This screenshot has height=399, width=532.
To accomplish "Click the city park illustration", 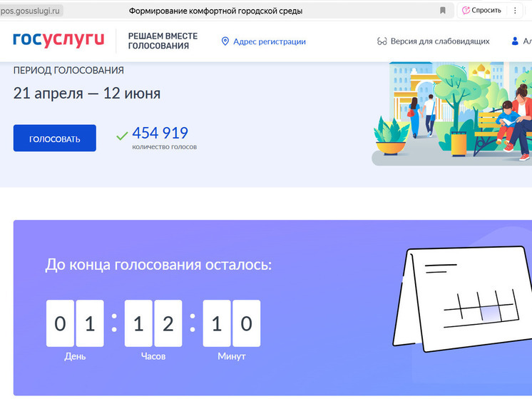I will (451, 113).
